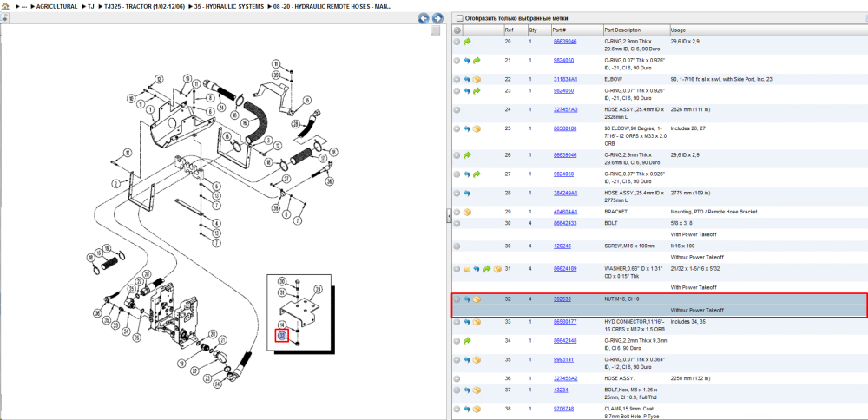
Task: Go to the next diagram page
Action: click(x=437, y=18)
